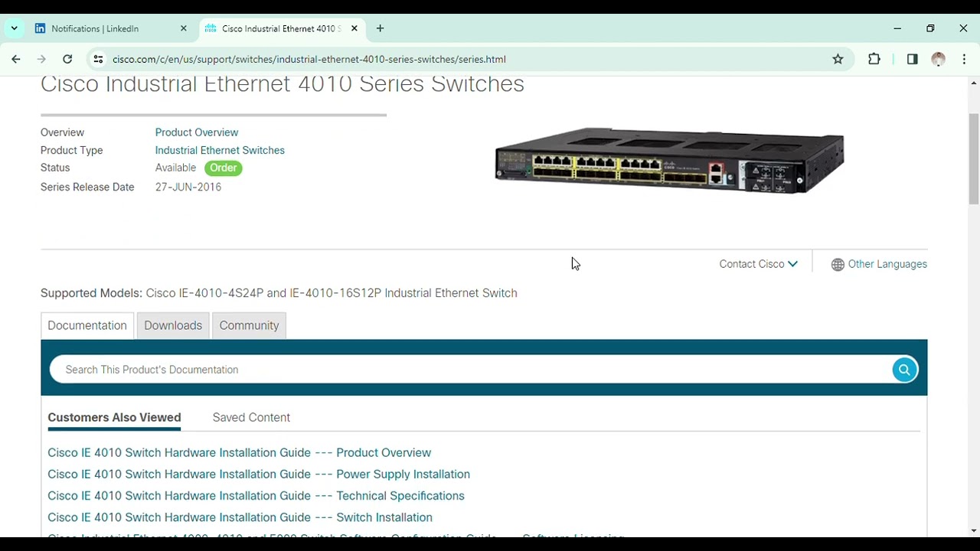Screen dimensions: 980x551
Task: Open Installation Guide Switch Installation link
Action: tap(240, 517)
